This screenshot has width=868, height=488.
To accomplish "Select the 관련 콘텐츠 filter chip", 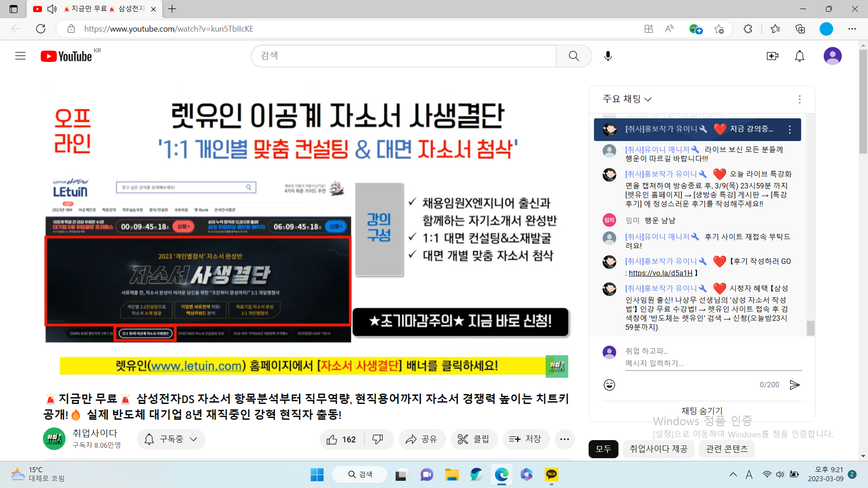I will point(726,449).
